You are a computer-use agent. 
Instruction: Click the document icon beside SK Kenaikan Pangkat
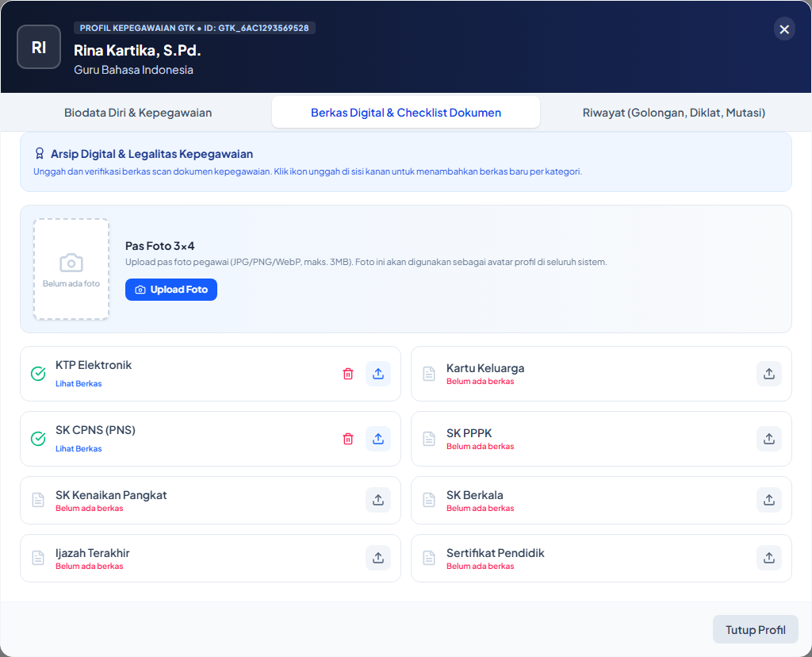point(38,500)
